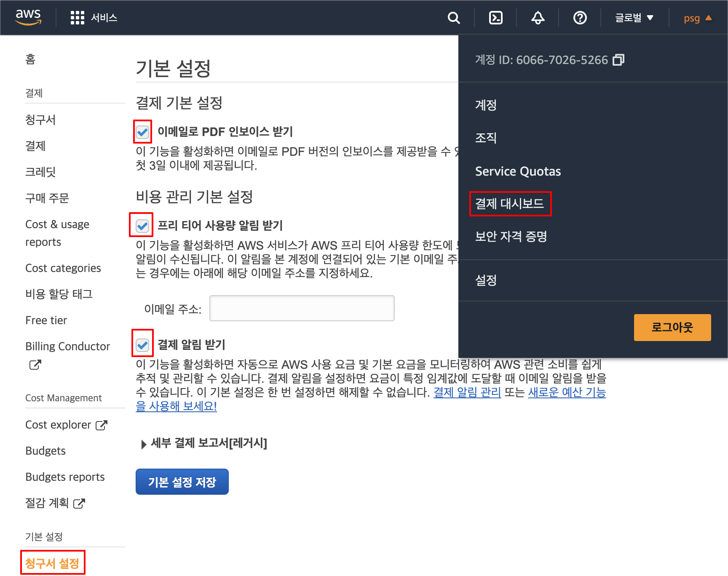
Task: Copy the account ID with copy icon
Action: pyautogui.click(x=618, y=60)
